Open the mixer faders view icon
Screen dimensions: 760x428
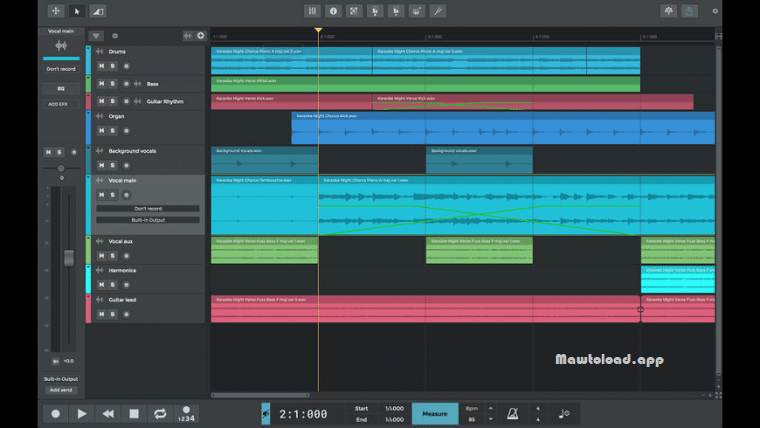(x=312, y=11)
